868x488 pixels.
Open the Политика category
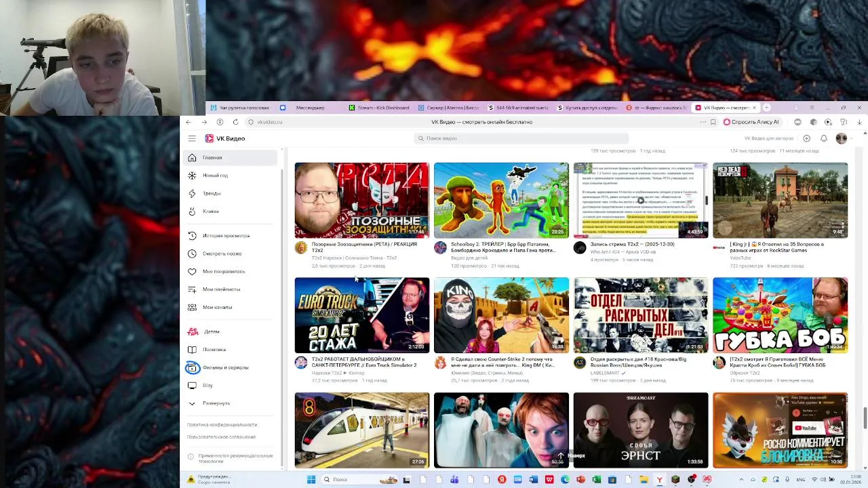(x=231, y=350)
